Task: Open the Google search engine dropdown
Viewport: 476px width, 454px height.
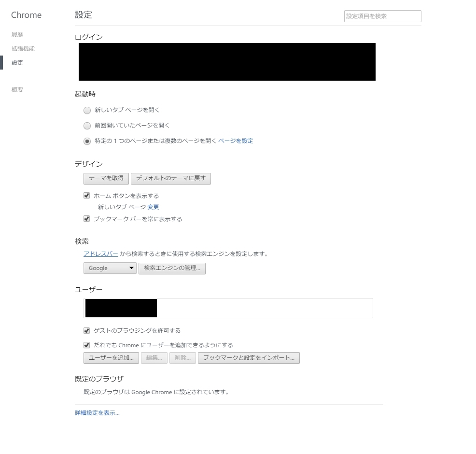Action: 110,268
